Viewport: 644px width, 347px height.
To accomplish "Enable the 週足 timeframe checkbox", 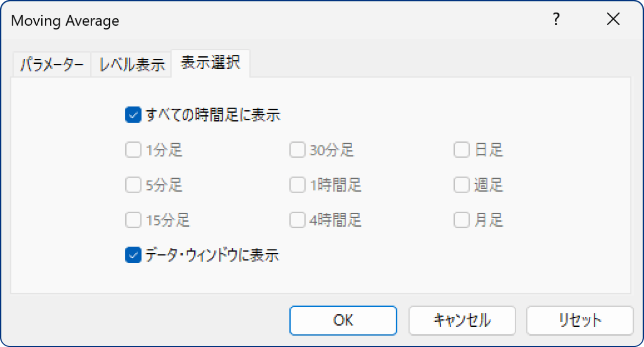I will click(x=461, y=185).
